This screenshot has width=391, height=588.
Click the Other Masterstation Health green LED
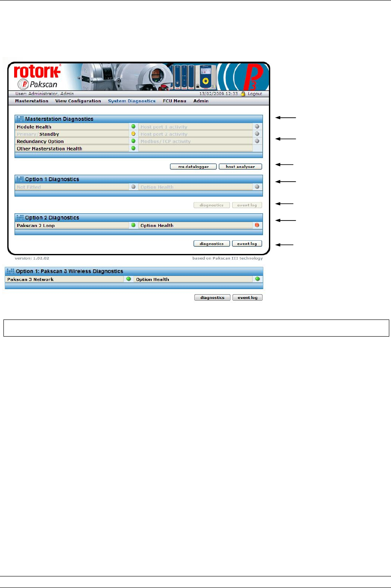pyautogui.click(x=133, y=148)
